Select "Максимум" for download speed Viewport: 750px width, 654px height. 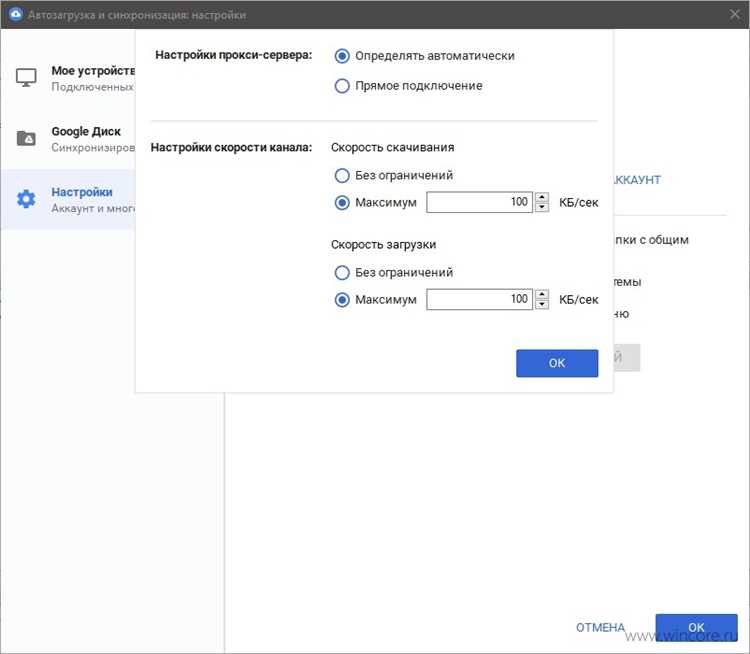(x=342, y=203)
